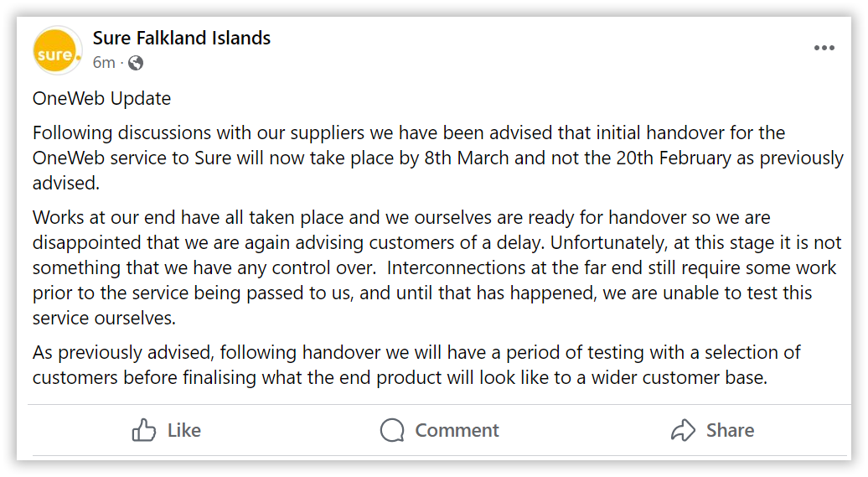Click the Like text label
Viewport: 868px width, 477px height.
(x=184, y=430)
